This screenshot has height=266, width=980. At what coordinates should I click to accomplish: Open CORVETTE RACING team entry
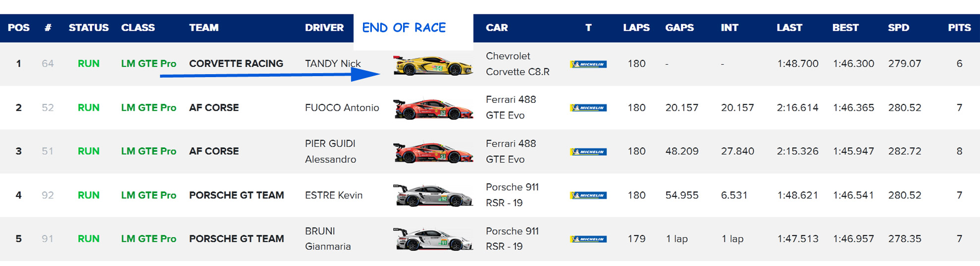236,64
